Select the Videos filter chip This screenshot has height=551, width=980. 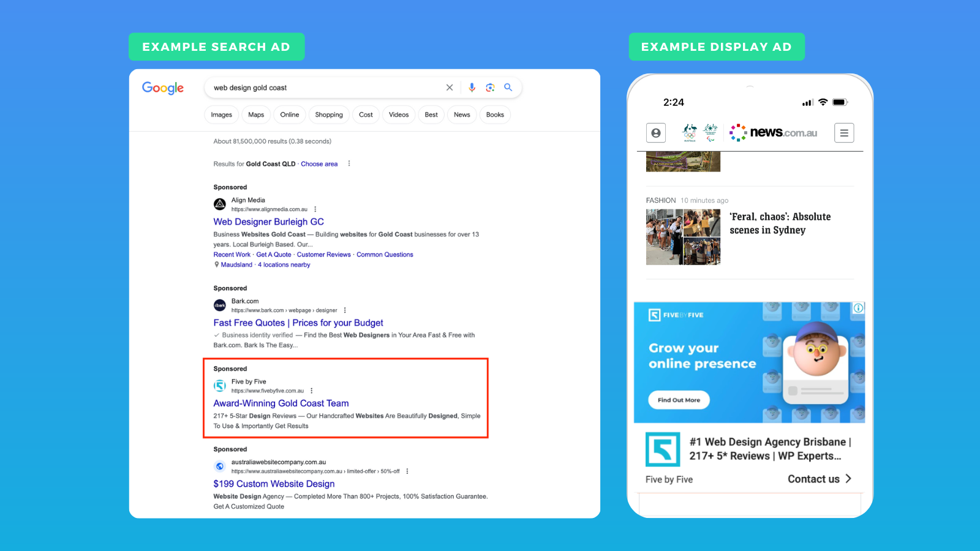tap(399, 114)
